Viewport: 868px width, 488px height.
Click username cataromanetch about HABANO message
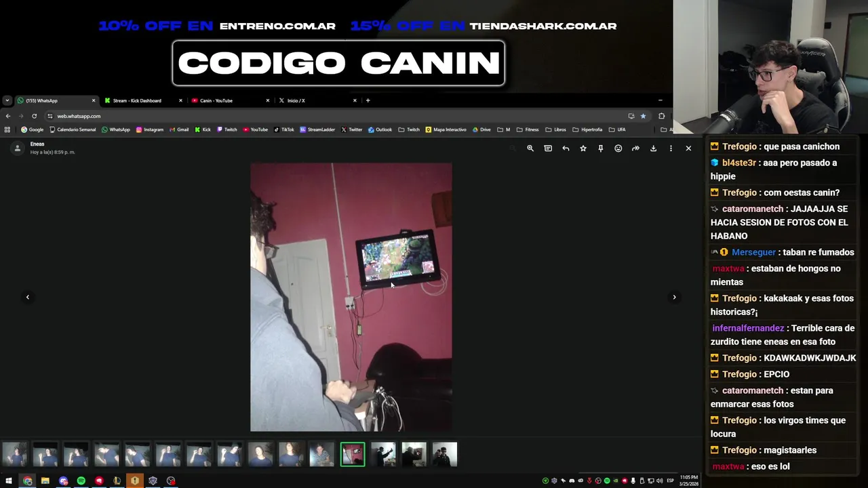[753, 209]
